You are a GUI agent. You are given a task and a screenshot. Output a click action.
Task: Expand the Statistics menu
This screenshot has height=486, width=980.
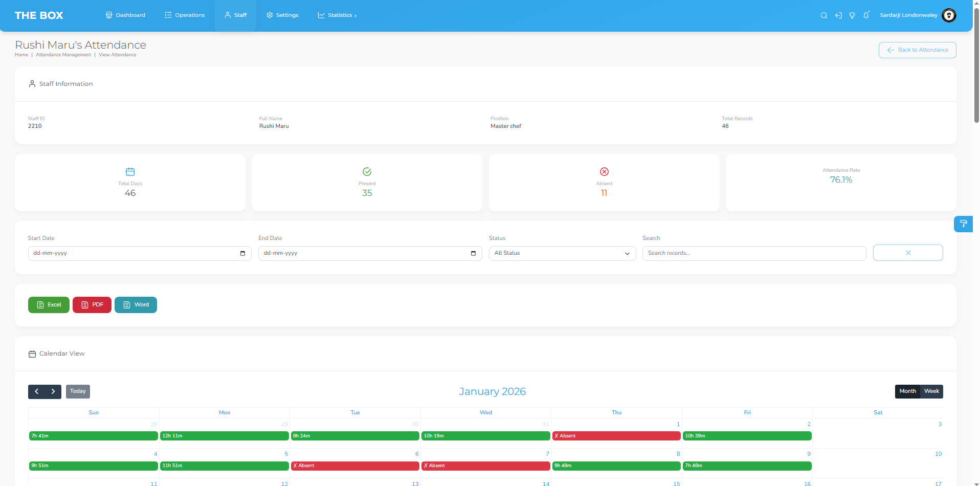pyautogui.click(x=338, y=15)
